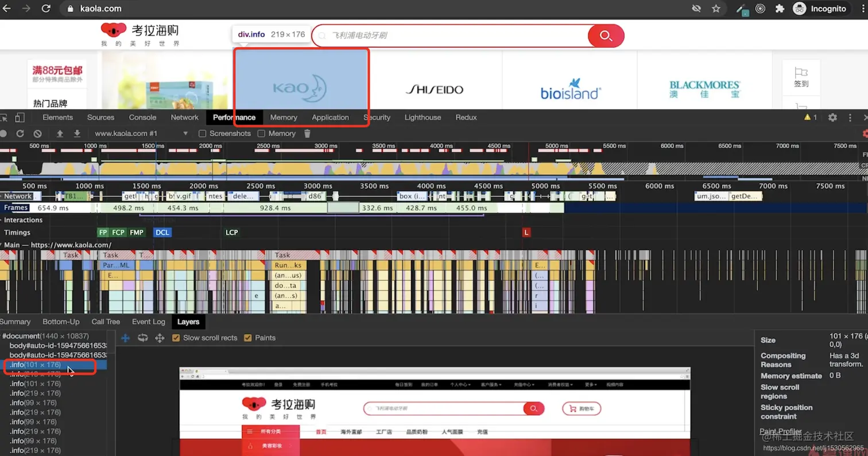Open DevTools settings gear
Screen dimensions: 868x456
click(832, 117)
